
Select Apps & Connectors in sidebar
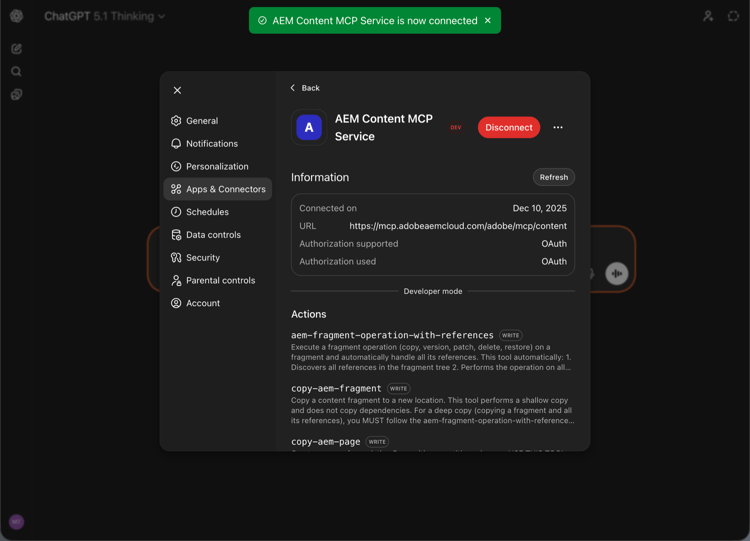(218, 189)
